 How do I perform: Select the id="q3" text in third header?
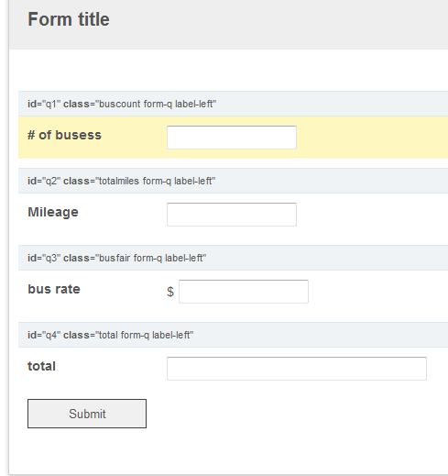coord(44,258)
